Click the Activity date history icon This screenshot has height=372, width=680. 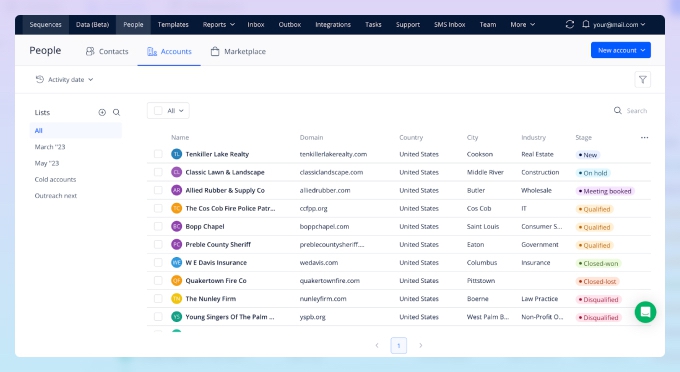click(x=39, y=79)
